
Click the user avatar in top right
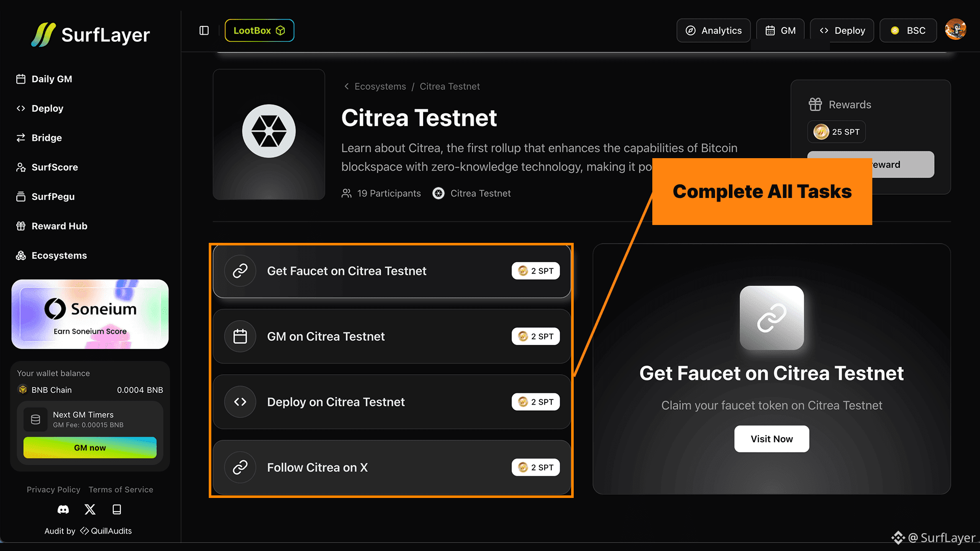[955, 30]
